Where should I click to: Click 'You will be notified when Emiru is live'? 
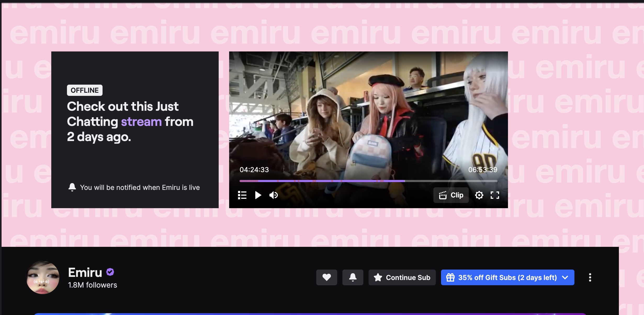tap(140, 188)
